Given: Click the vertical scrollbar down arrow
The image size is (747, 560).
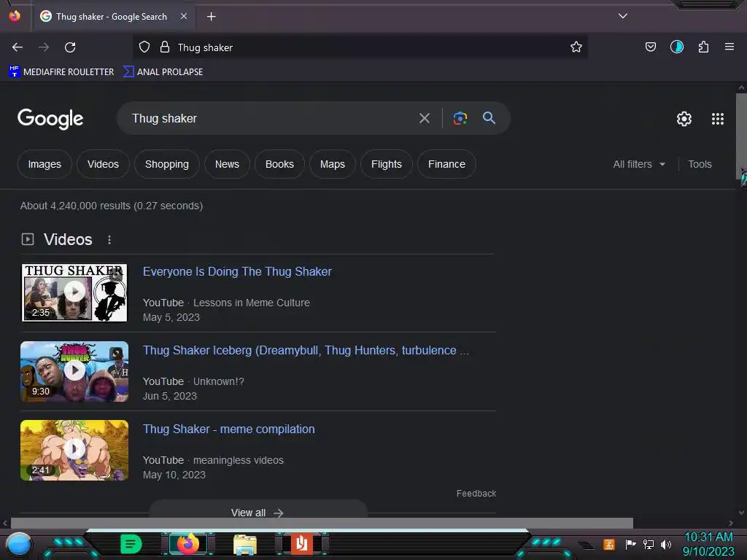Looking at the screenshot, I should [741, 513].
